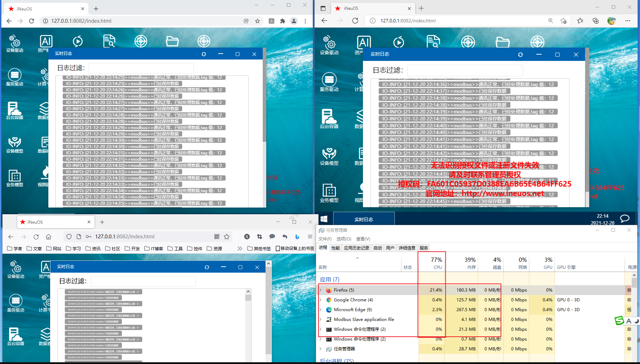This screenshot has width=640, height=364.
Task: Click document-search desktop icon in Chrome window
Action: [109, 41]
